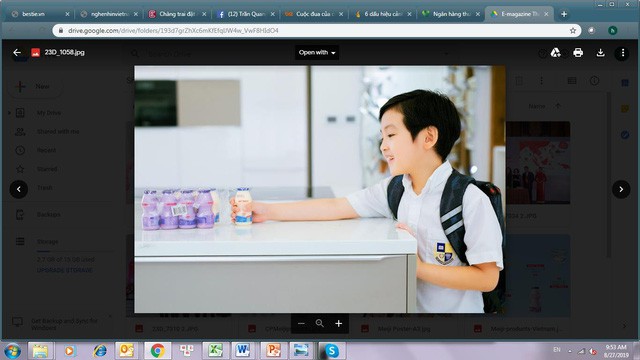
Task: Expand the Open with dropdown
Action: pyautogui.click(x=317, y=52)
